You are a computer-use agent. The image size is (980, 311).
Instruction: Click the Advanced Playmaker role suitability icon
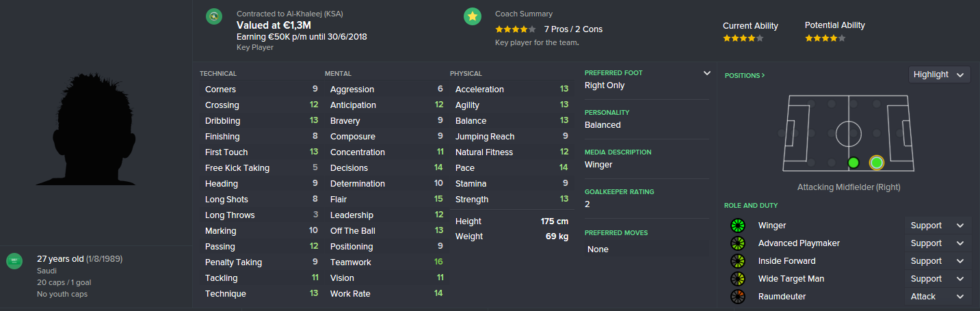(x=737, y=243)
